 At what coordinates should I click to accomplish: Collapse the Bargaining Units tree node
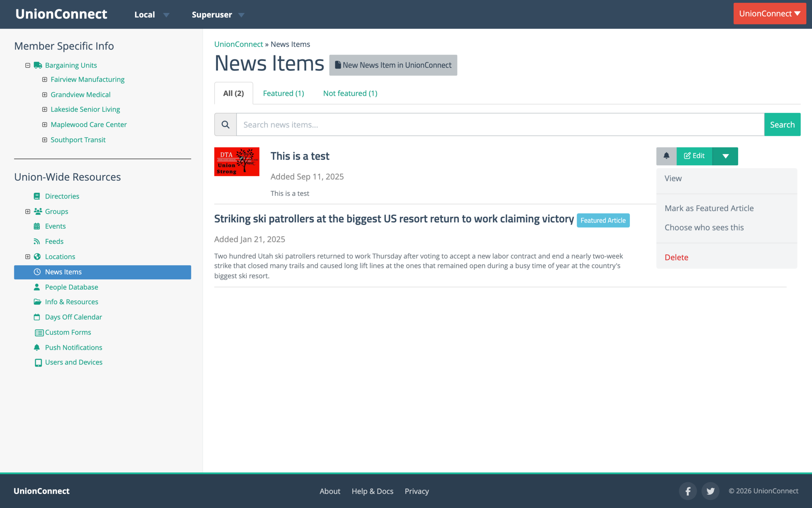[x=28, y=65]
